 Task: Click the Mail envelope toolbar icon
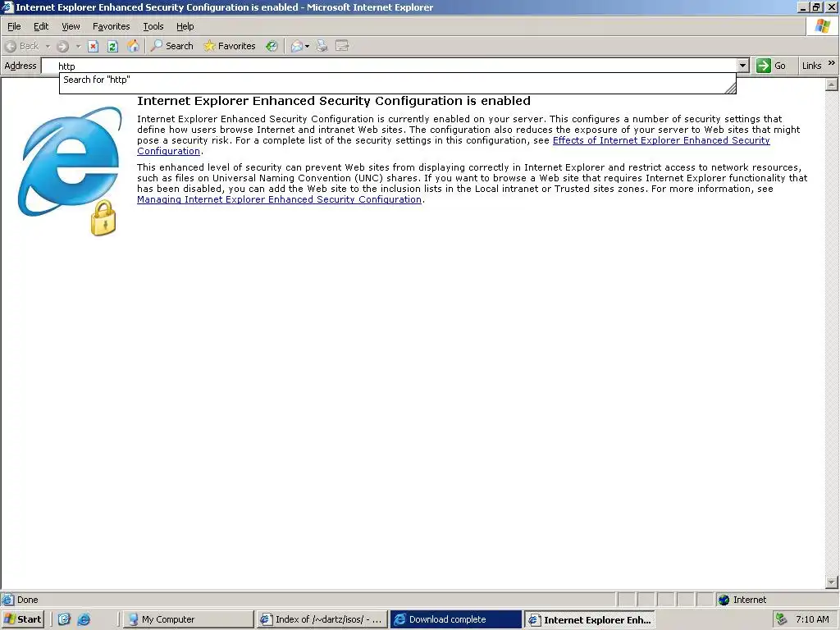point(297,46)
